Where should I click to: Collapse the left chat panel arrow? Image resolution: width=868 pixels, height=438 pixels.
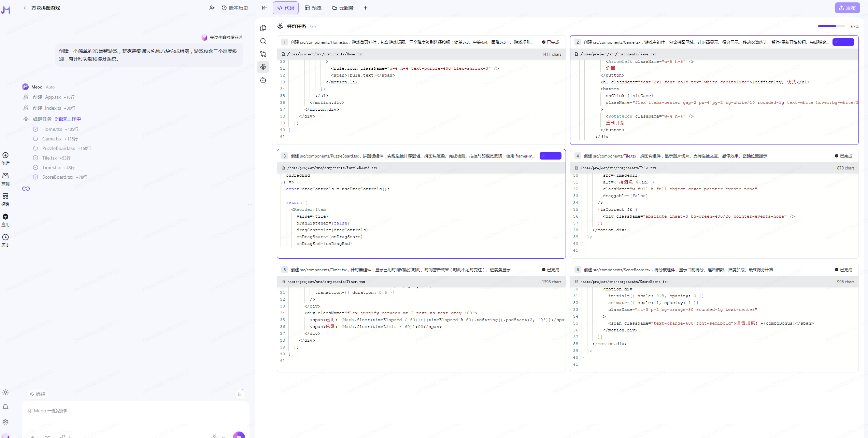[264, 8]
